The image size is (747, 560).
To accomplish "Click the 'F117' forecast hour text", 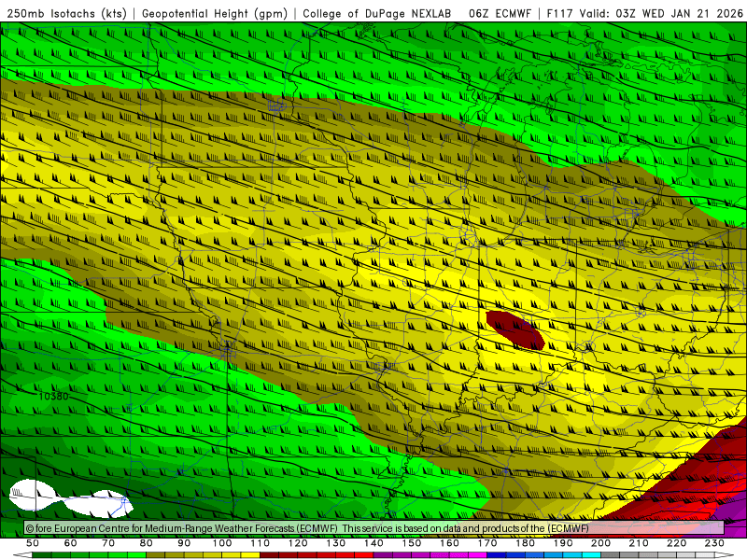I will point(559,13).
